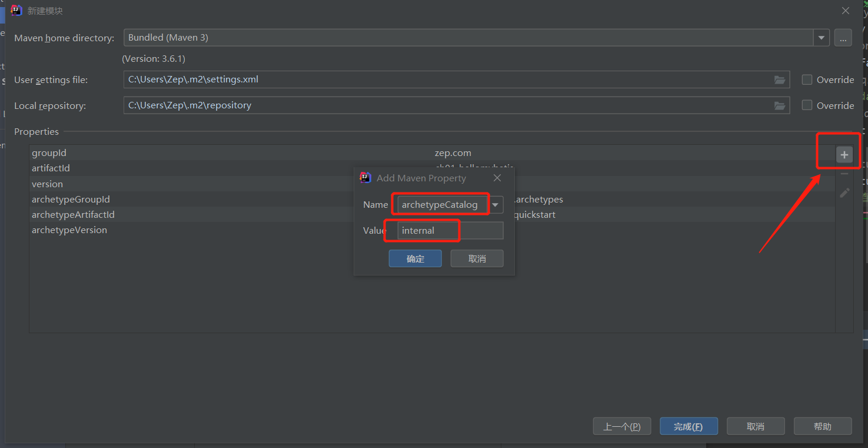Click the (Version: 3.6.1) text
The image size is (868, 448).
tap(154, 59)
